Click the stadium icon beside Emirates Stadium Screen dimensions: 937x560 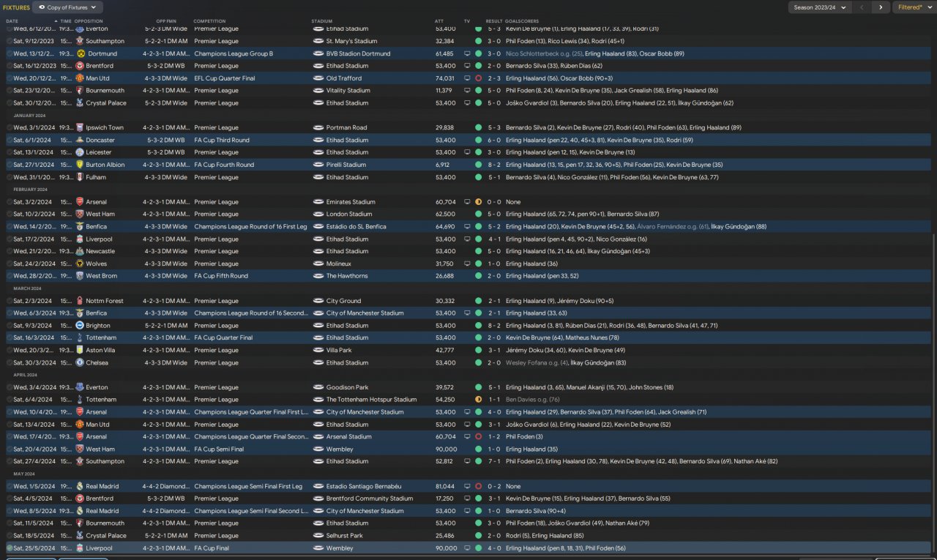point(318,202)
